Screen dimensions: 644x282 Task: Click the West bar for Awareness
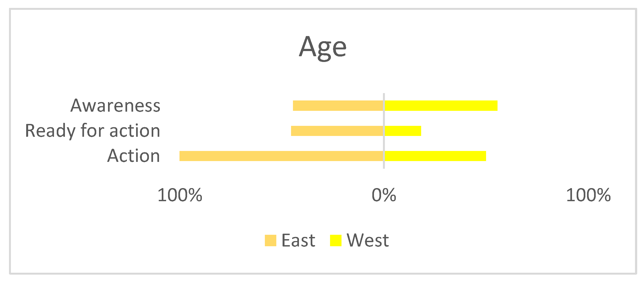click(x=441, y=106)
